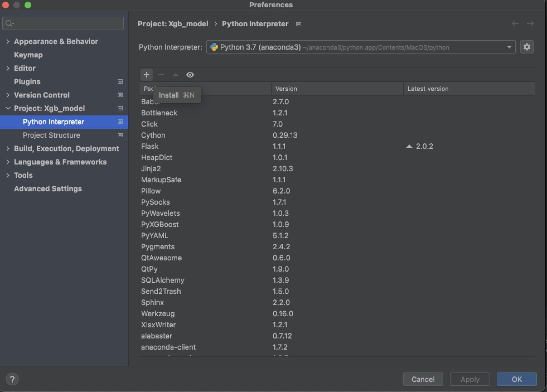The image size is (547, 392).
Task: Select the Python Interpreter dropdown
Action: click(360, 47)
